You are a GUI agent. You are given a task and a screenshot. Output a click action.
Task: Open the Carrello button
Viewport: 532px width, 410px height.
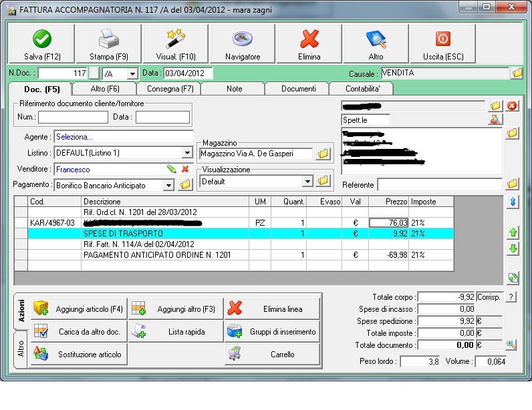coord(272,354)
